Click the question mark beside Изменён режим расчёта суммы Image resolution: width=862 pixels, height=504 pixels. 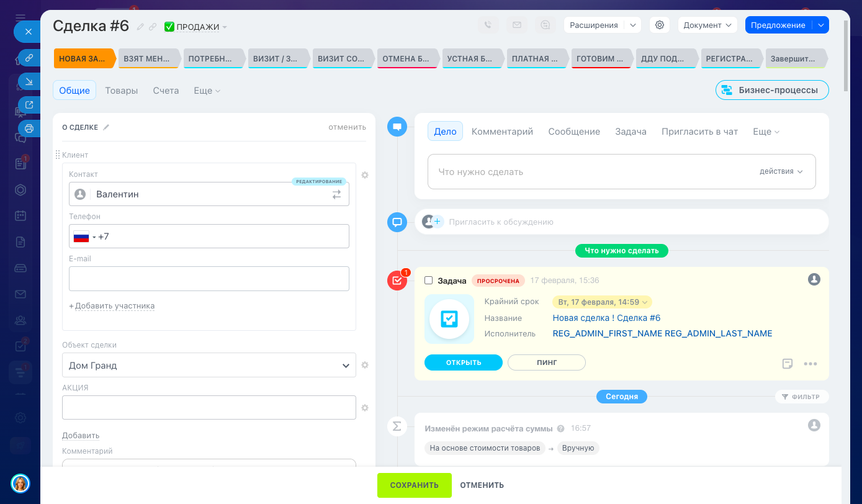pos(561,428)
